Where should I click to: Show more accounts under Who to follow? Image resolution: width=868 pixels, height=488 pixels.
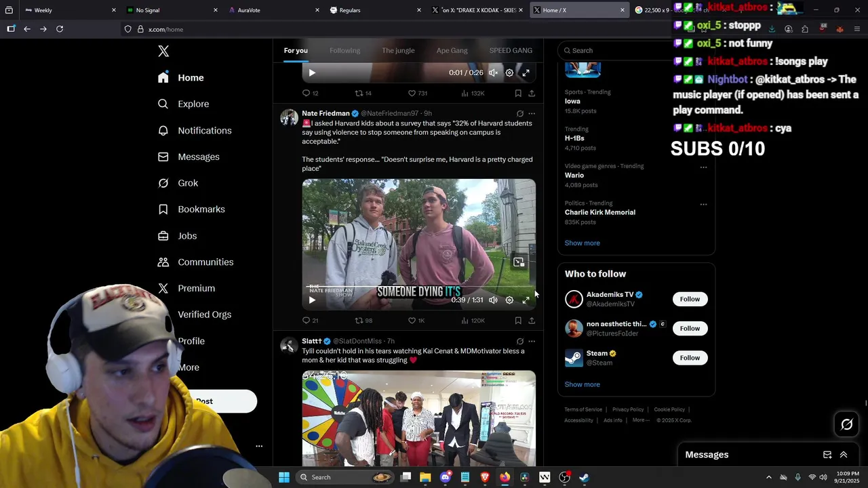click(x=582, y=385)
